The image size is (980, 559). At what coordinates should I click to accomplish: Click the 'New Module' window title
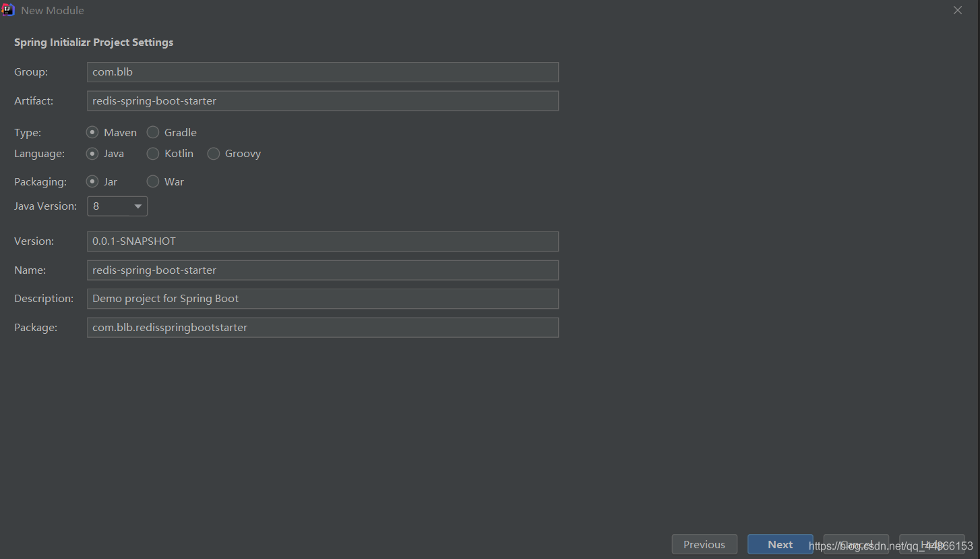[x=53, y=11]
